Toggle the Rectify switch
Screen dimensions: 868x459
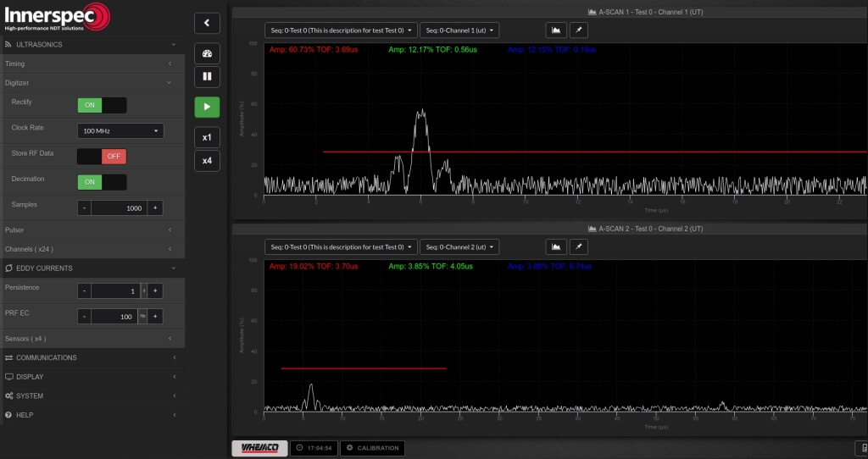tap(102, 105)
